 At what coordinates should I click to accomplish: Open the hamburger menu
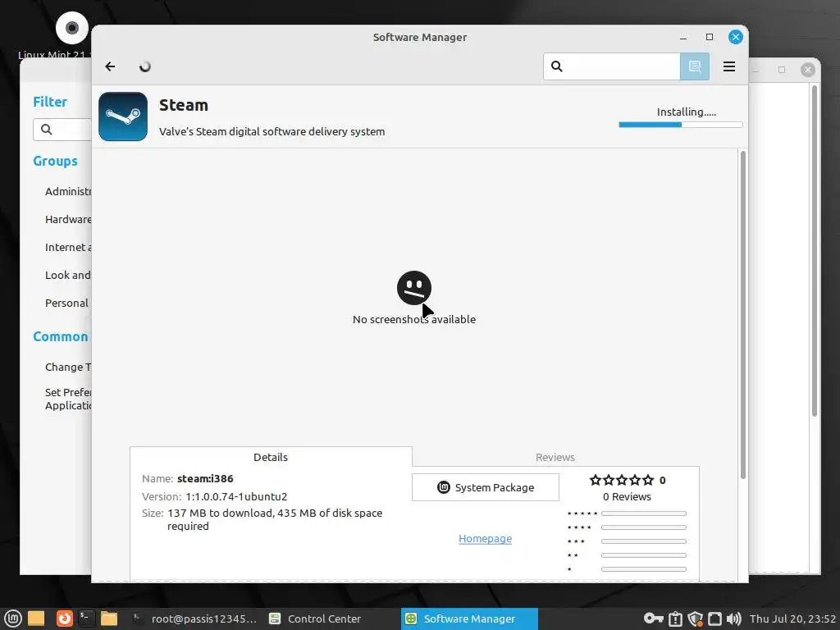tap(728, 66)
